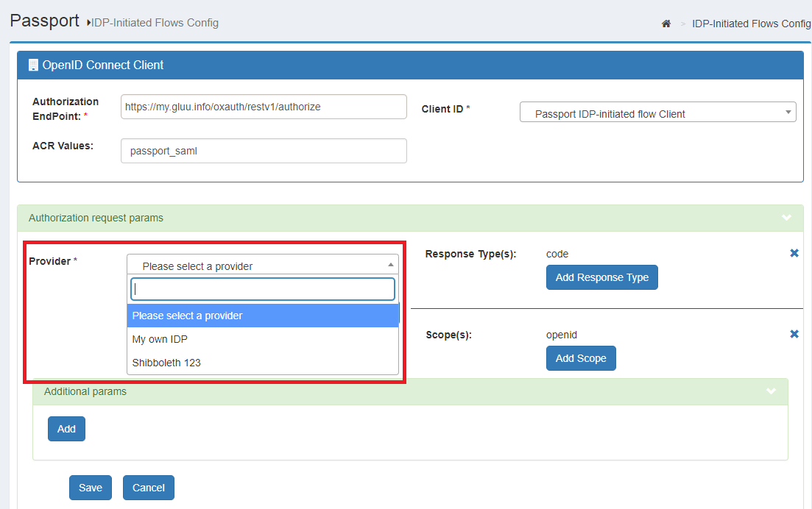The height and width of the screenshot is (509, 812).
Task: Click Add under Additional params
Action: click(66, 428)
